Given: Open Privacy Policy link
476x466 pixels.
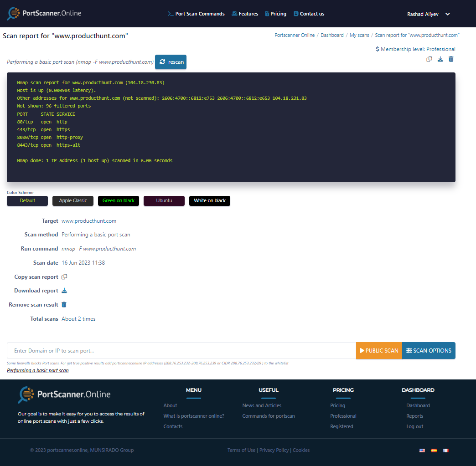Looking at the screenshot, I should (274, 450).
